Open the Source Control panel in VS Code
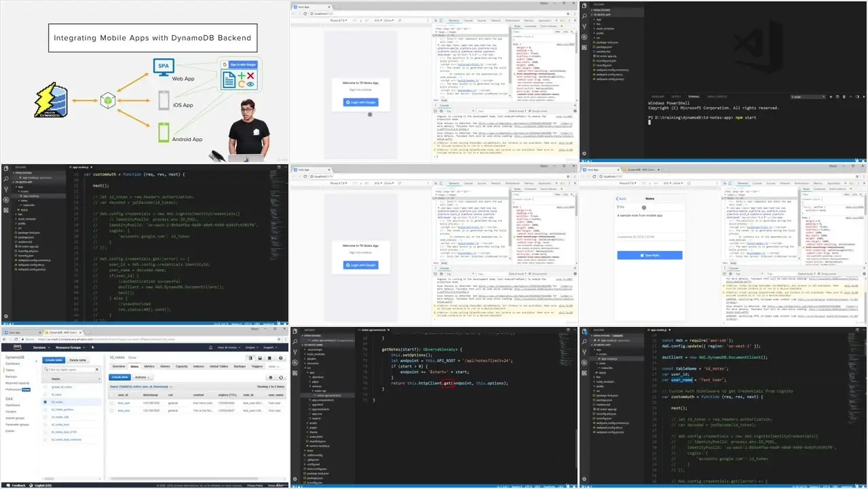This screenshot has width=868, height=489. pos(5,189)
